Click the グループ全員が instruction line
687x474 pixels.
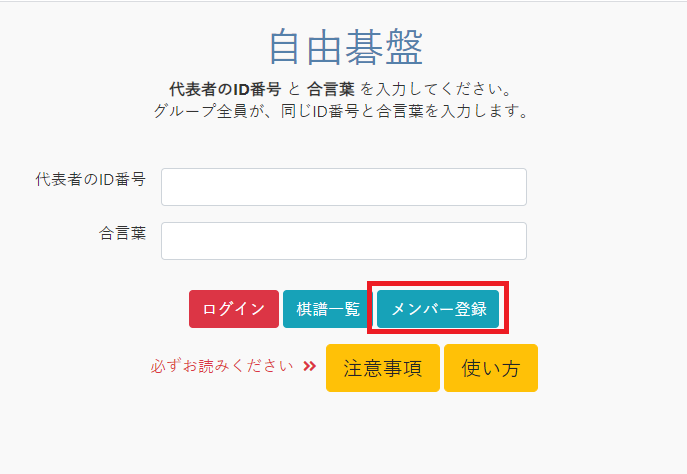pyautogui.click(x=342, y=111)
